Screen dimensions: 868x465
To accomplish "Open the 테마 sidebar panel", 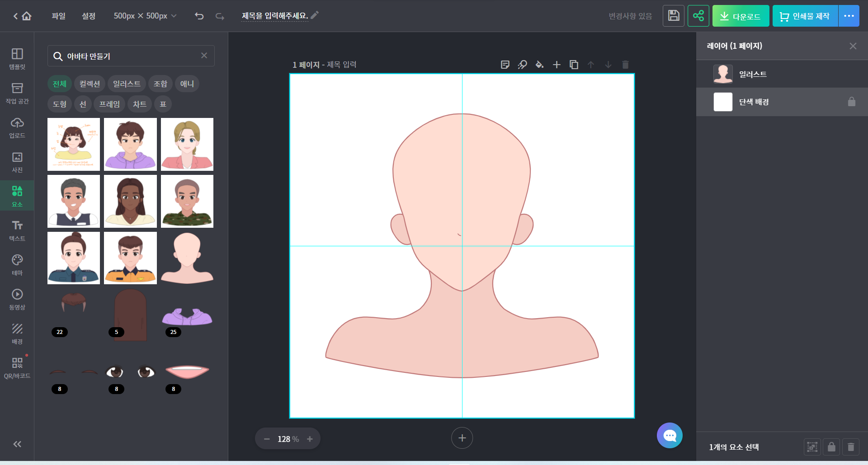I will point(17,265).
